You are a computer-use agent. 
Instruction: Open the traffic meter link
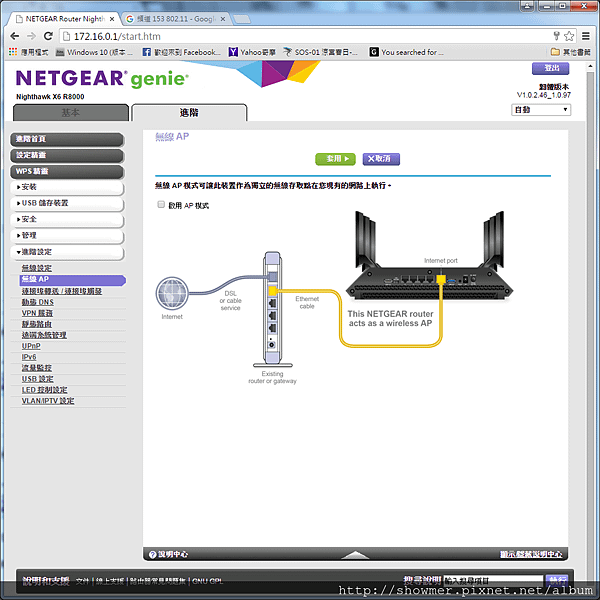[36, 368]
